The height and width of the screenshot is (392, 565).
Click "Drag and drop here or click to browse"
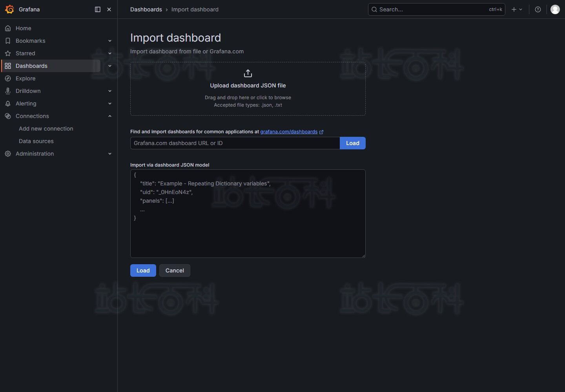tap(248, 98)
